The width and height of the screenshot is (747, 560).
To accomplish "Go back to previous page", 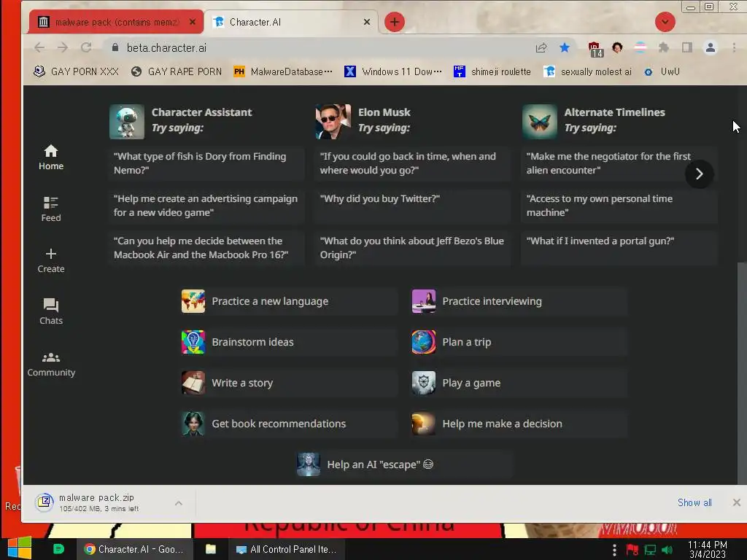I will (x=39, y=47).
